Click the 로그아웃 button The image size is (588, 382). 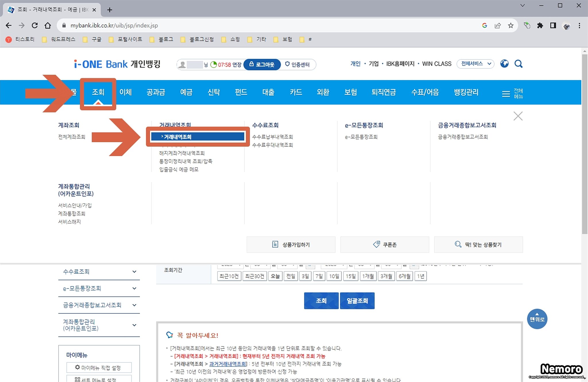[x=262, y=65]
